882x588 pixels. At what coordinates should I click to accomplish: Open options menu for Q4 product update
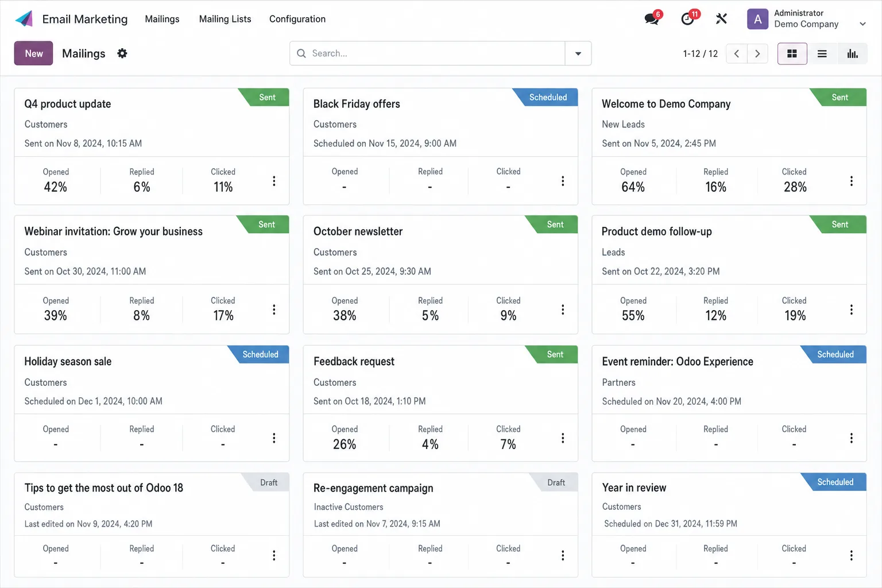point(274,181)
